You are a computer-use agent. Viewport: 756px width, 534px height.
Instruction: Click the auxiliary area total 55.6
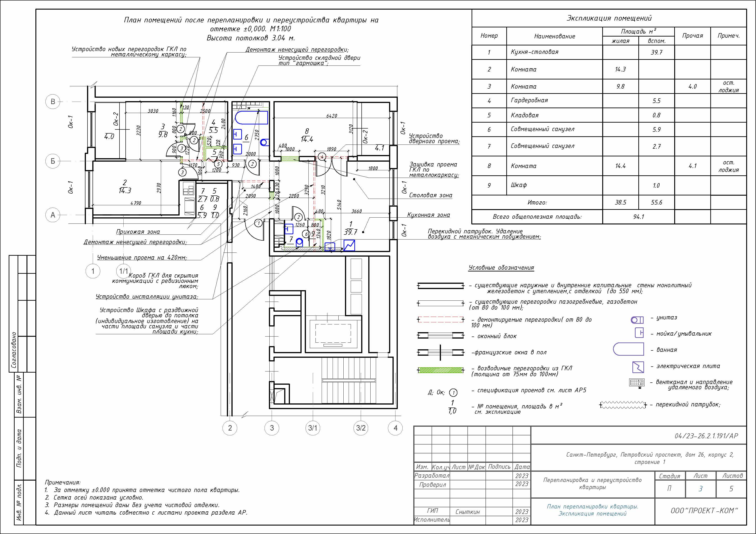click(656, 203)
